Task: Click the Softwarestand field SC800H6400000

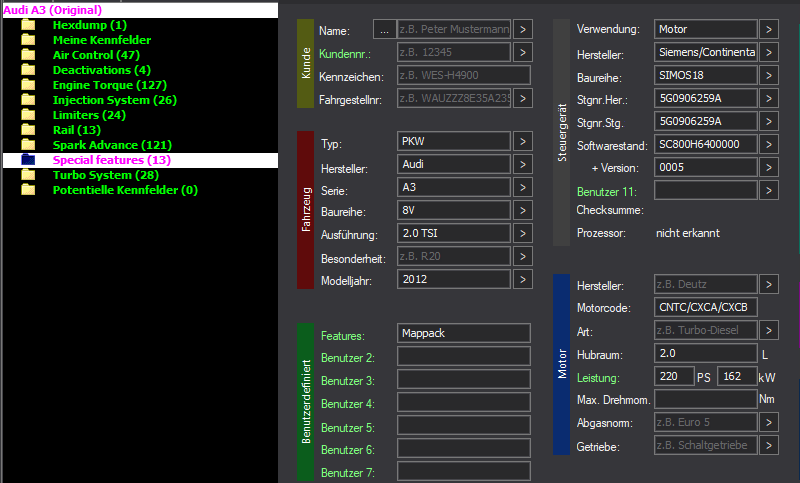Action: [706, 144]
